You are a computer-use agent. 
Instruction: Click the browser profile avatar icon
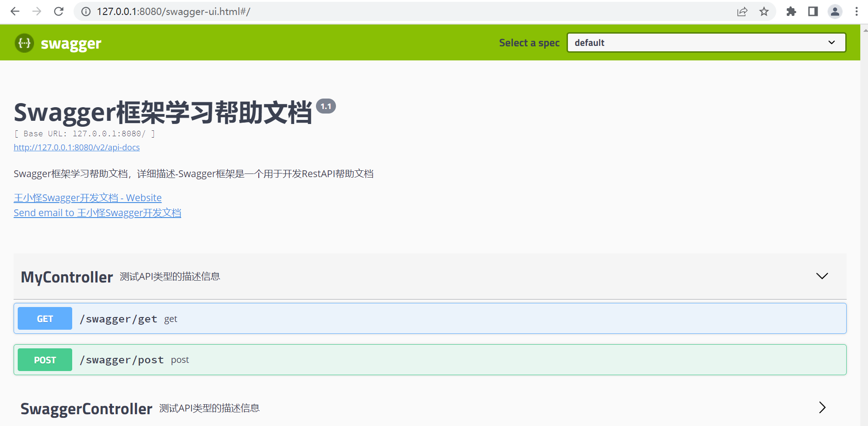click(835, 11)
